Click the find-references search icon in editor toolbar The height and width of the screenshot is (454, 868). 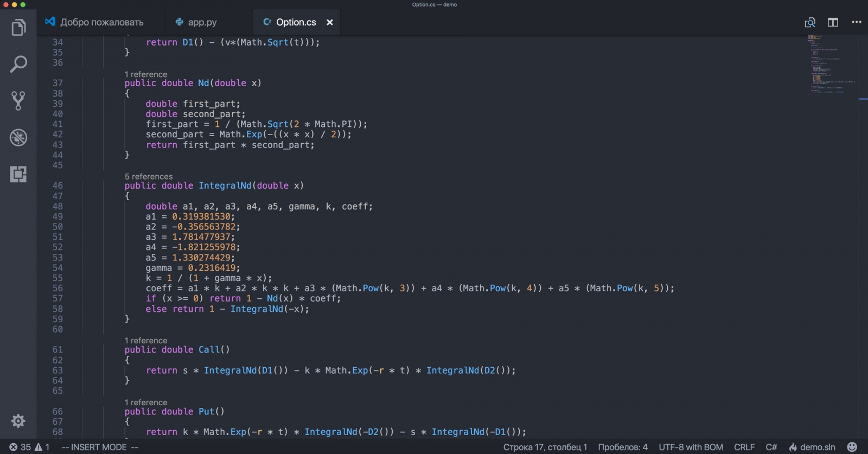coord(810,22)
